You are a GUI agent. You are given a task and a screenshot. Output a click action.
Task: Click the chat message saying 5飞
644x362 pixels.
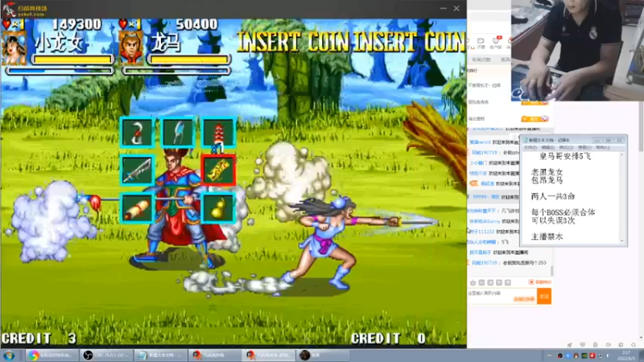490,242
